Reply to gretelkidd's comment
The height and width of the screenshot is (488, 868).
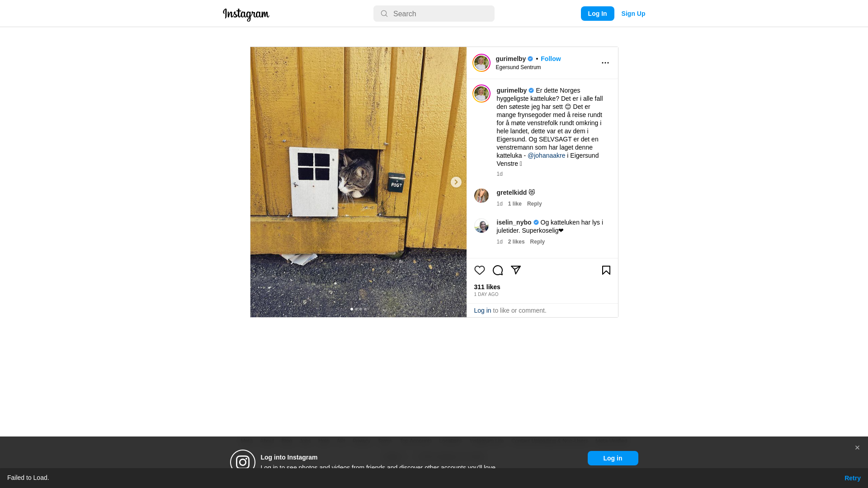click(534, 204)
